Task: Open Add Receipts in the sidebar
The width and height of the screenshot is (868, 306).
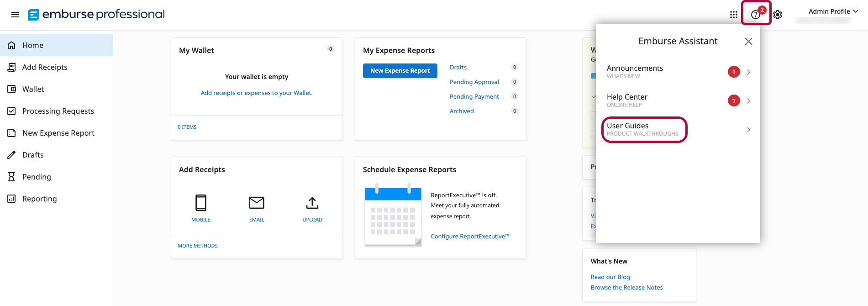Action: (57, 67)
